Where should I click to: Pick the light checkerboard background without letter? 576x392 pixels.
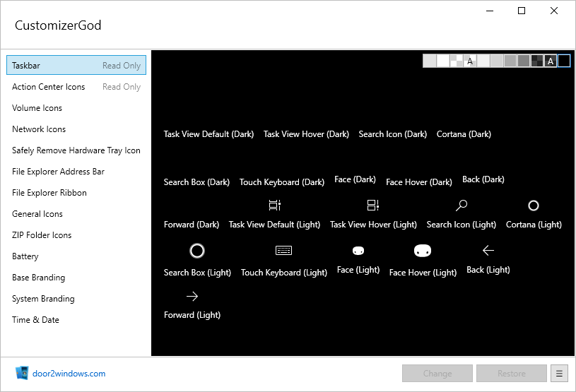pyautogui.click(x=457, y=61)
